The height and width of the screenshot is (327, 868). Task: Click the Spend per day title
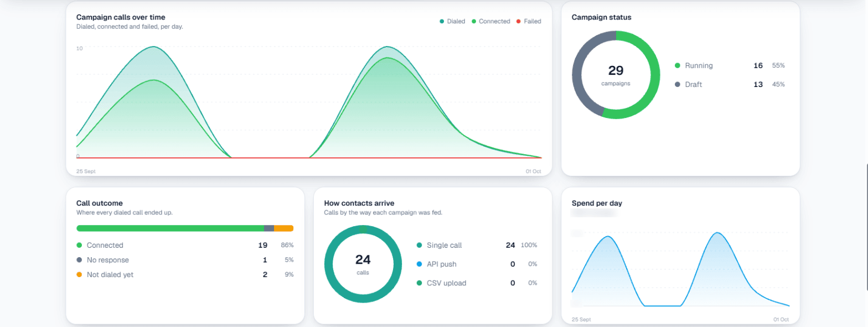[597, 203]
